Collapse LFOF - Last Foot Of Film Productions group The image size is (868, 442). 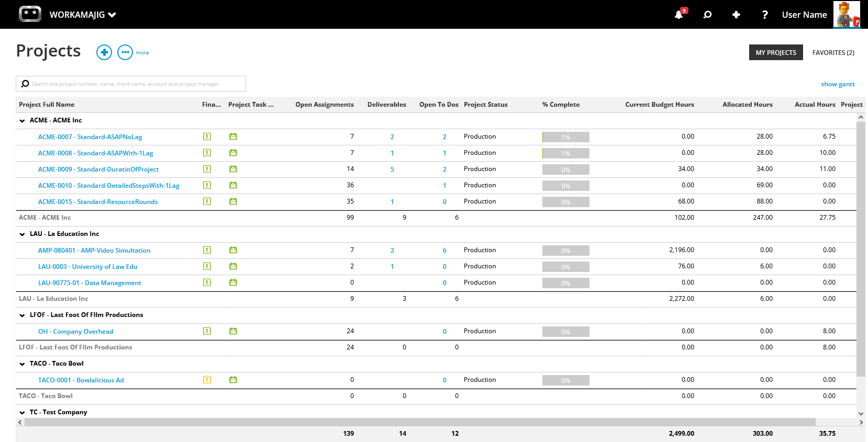[x=22, y=315]
